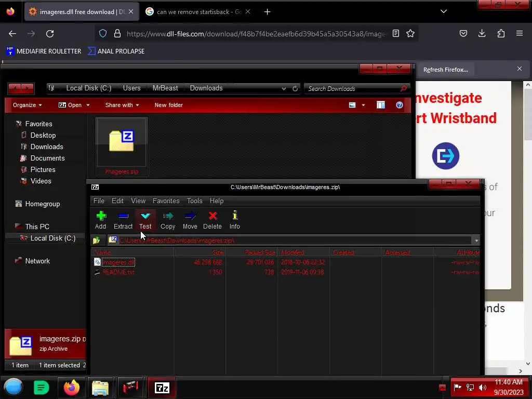Click the Refresh Firefox button
This screenshot has height=399, width=532.
click(x=445, y=70)
